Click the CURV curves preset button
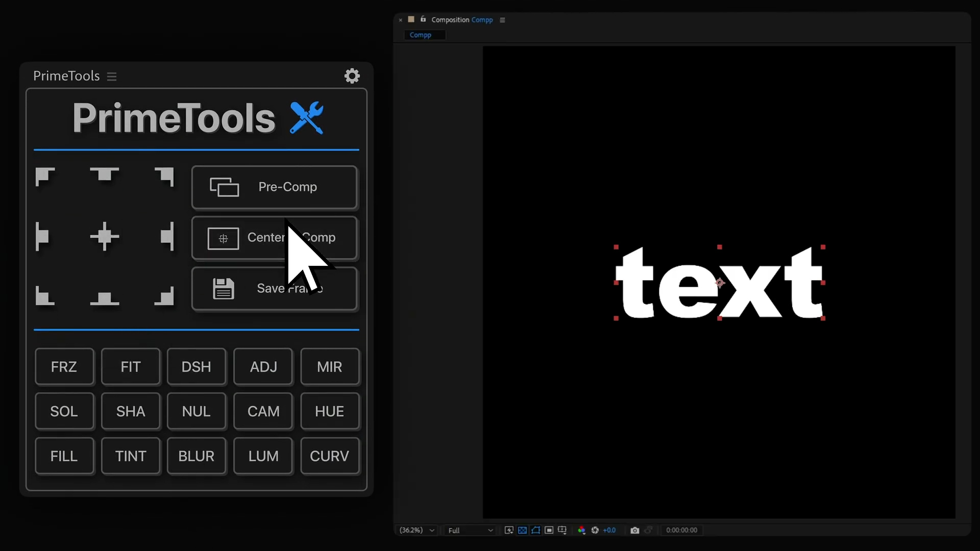The height and width of the screenshot is (551, 980). (x=330, y=456)
